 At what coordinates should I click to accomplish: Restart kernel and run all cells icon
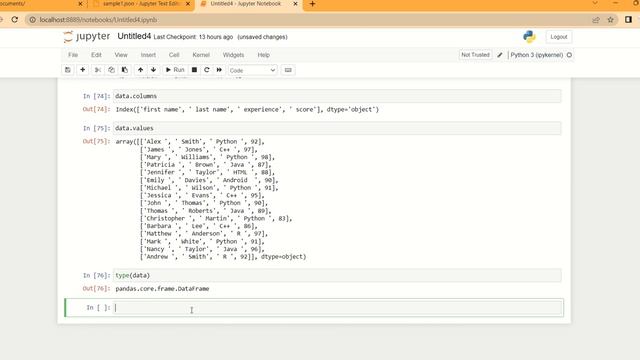coord(219,70)
